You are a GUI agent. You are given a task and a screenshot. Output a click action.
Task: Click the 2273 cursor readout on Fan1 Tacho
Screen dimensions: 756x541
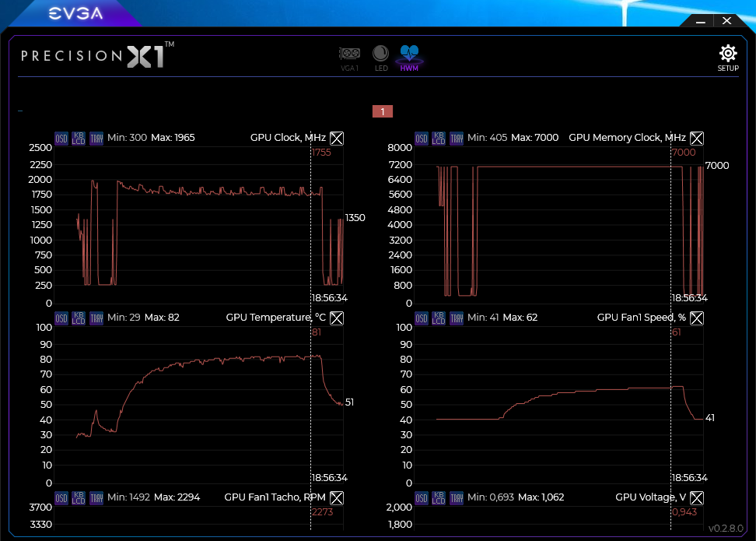(x=323, y=512)
